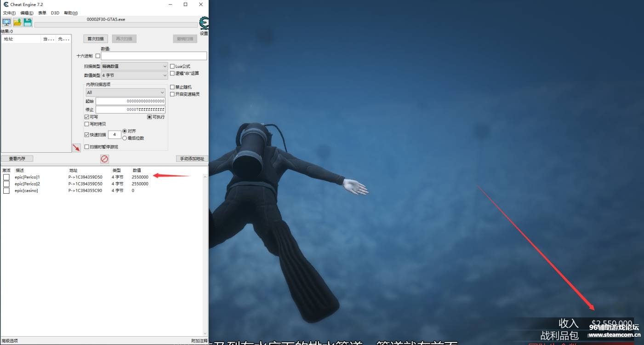The image size is (644, 345).
Task: Click the 类型 column header in address table
Action: click(116, 170)
